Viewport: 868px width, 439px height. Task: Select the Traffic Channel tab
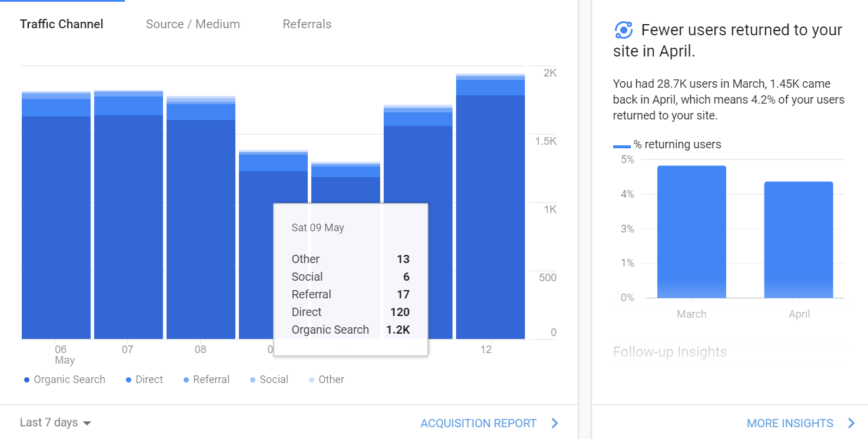click(x=61, y=24)
